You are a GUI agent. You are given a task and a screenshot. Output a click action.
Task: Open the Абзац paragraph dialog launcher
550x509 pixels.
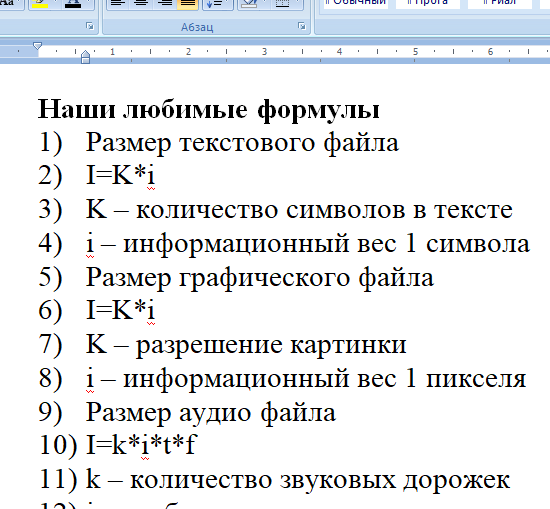301,26
